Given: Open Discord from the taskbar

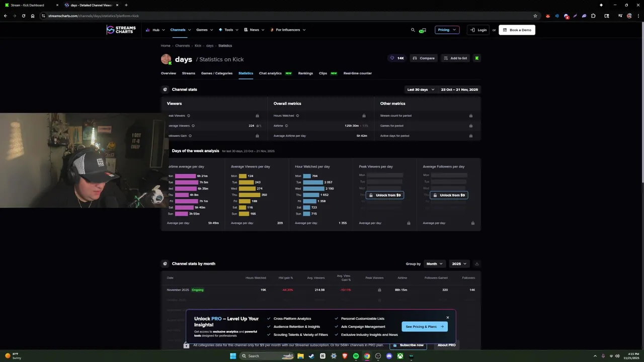Looking at the screenshot, I should point(389,356).
